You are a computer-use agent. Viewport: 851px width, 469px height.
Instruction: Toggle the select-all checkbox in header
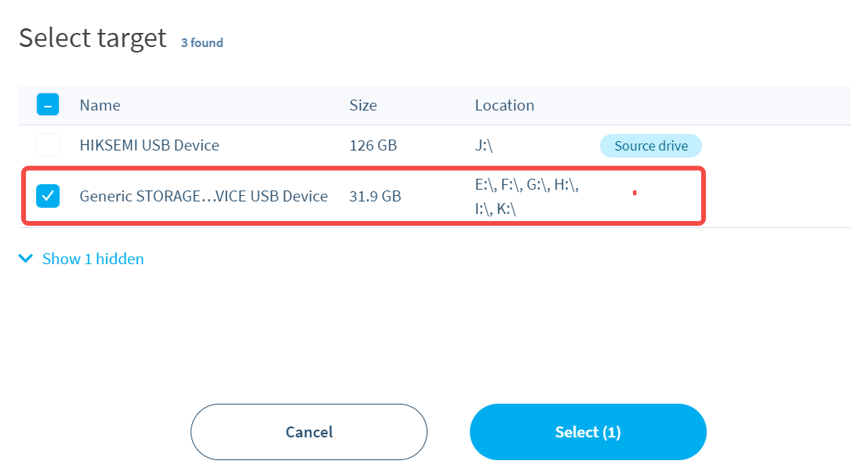(48, 105)
